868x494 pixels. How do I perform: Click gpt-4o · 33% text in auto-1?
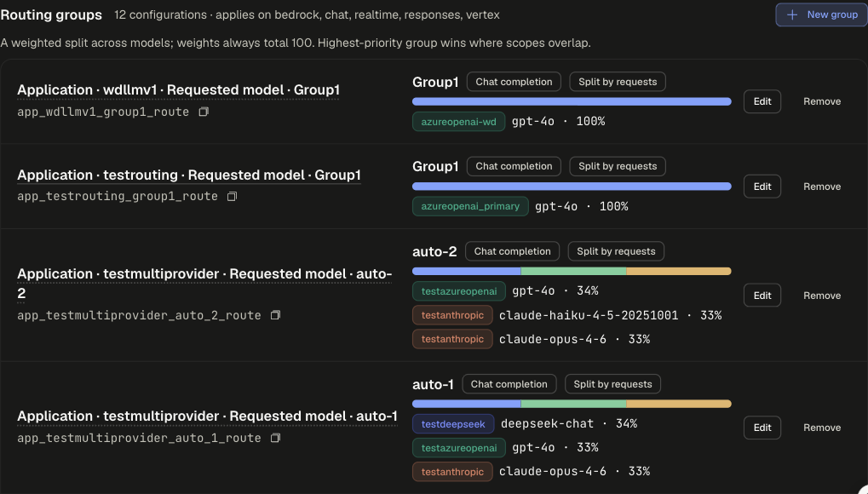(x=555, y=447)
